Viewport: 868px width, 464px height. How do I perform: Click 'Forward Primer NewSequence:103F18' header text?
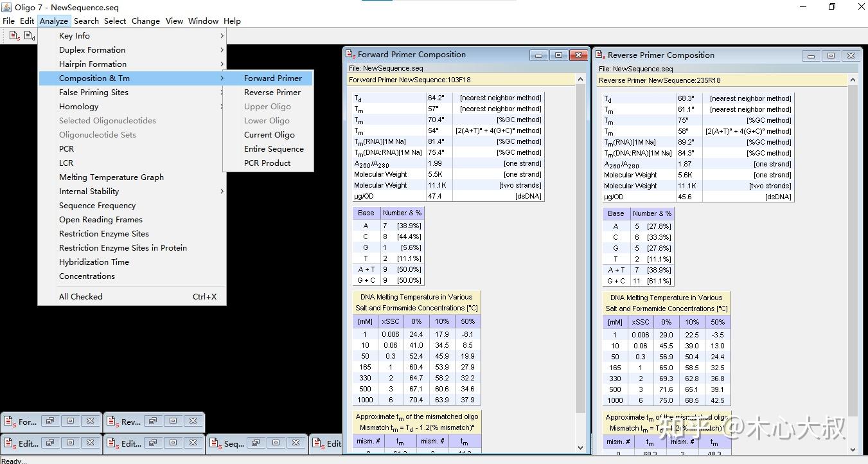[x=409, y=80]
